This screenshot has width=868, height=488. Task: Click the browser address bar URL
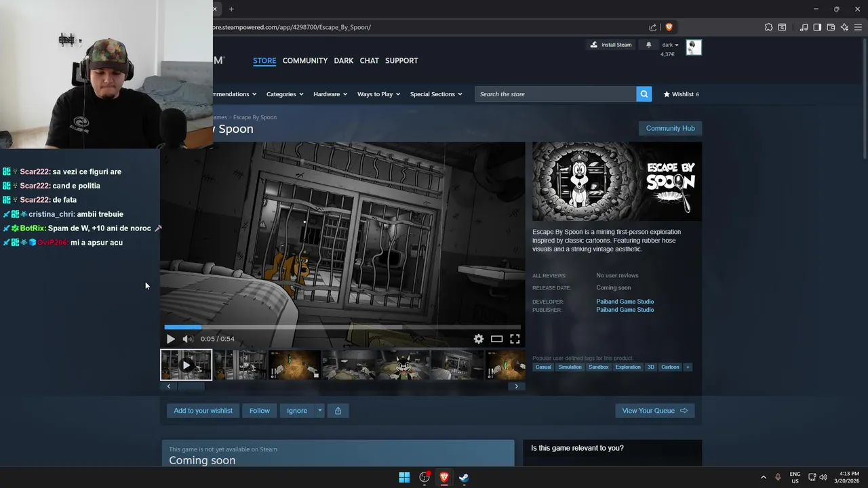tap(292, 27)
